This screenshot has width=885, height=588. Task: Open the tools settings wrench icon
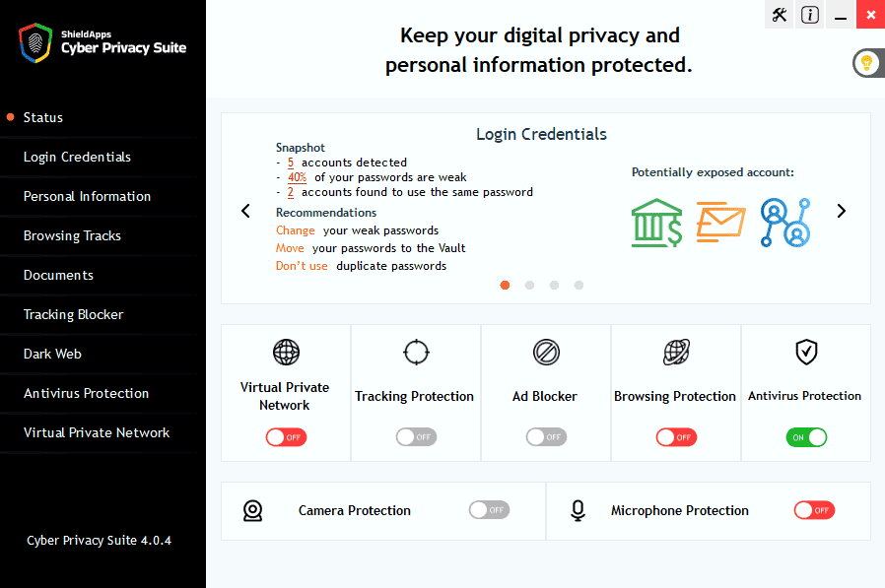(780, 15)
